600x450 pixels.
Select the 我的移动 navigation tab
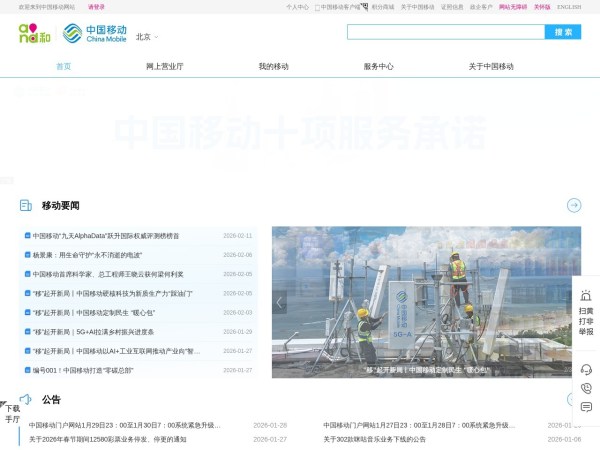[x=273, y=66]
